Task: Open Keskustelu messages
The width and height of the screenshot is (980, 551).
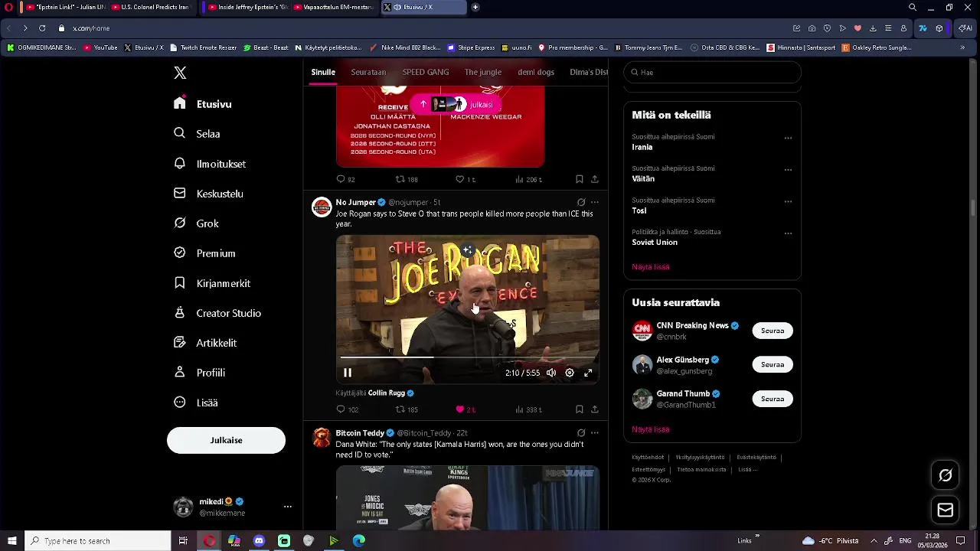Action: coord(208,194)
